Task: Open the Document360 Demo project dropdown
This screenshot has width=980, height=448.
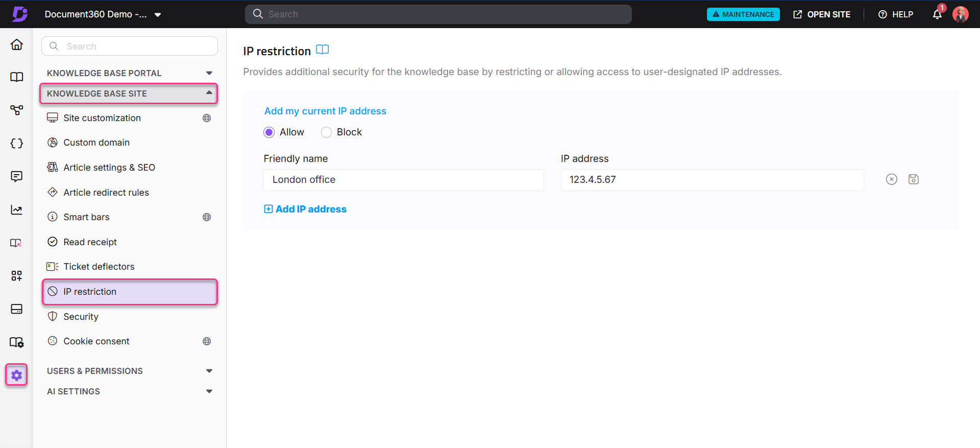Action: click(x=158, y=15)
